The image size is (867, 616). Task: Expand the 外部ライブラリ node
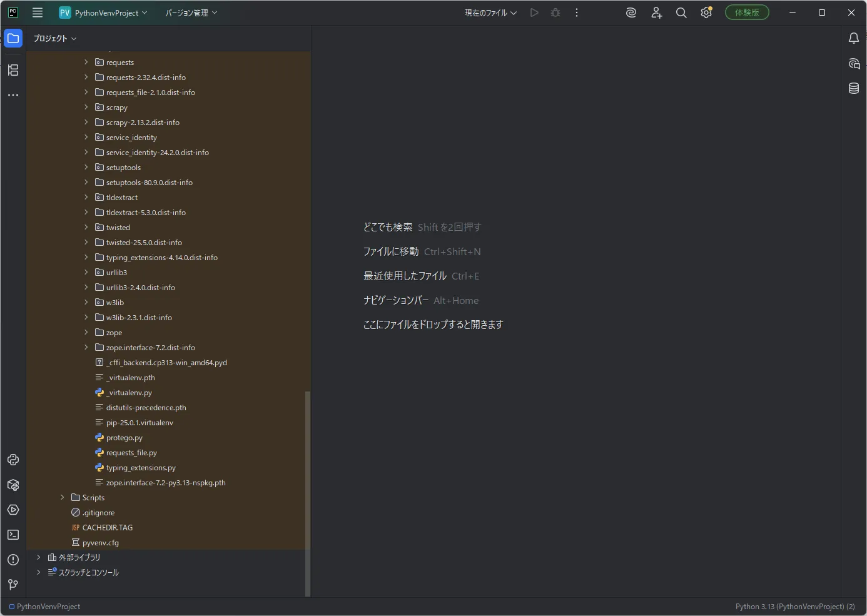pyautogui.click(x=38, y=557)
